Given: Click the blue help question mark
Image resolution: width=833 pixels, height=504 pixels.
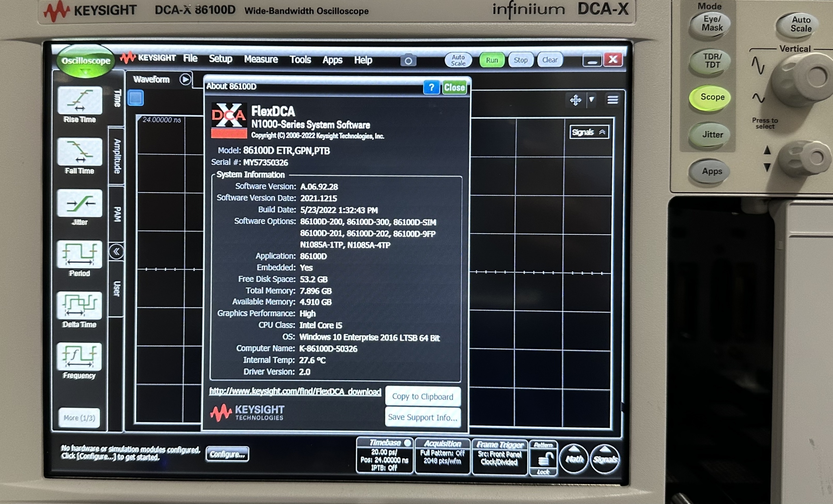Looking at the screenshot, I should tap(431, 87).
